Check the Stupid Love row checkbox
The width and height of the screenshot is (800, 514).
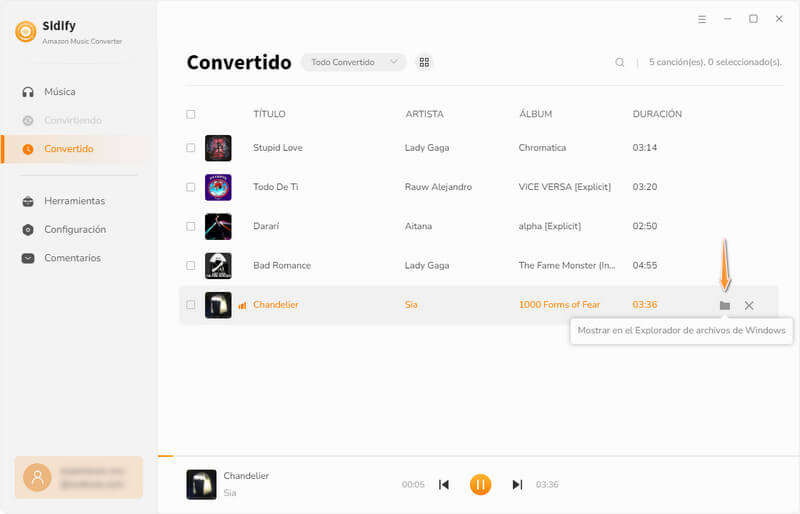(x=191, y=148)
